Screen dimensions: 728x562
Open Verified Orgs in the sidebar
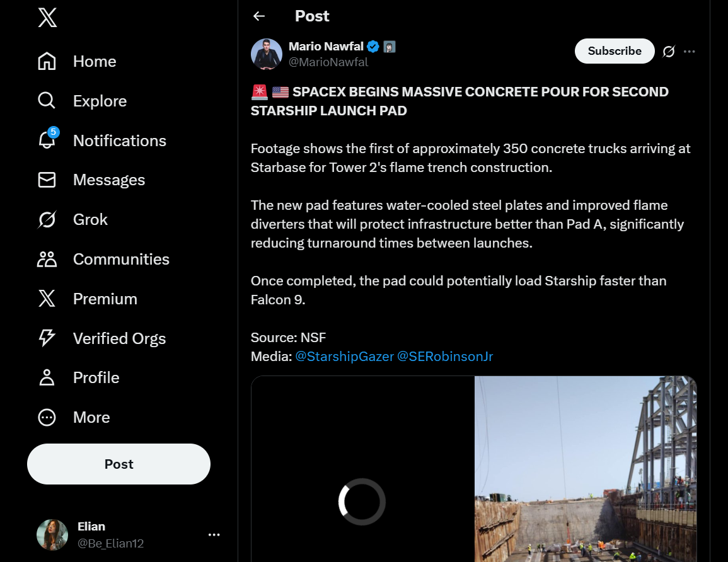118,339
